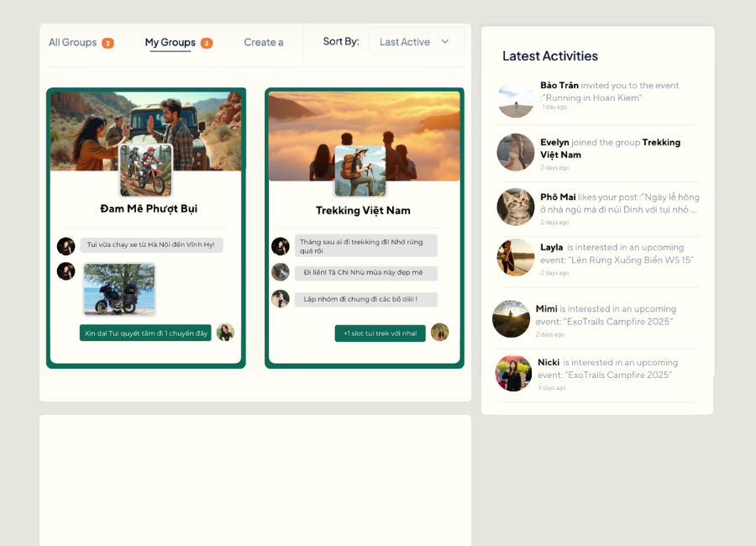Open the Trekking Việt Nam group title
756x546 pixels.
click(x=363, y=211)
